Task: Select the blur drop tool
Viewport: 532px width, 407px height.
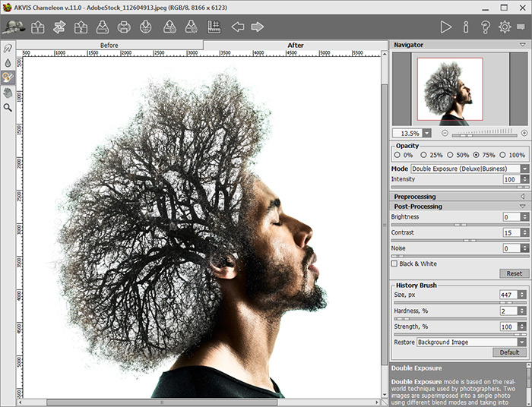Action: click(8, 63)
